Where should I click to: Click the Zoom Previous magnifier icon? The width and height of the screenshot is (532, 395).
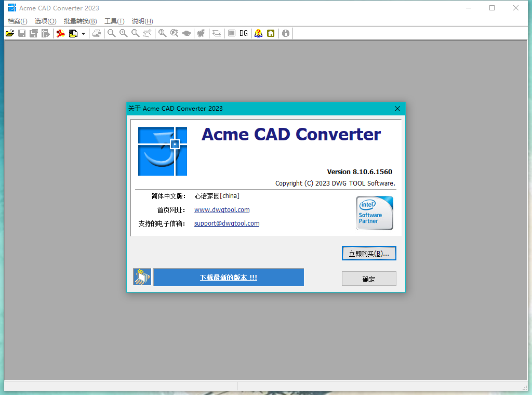coord(175,33)
